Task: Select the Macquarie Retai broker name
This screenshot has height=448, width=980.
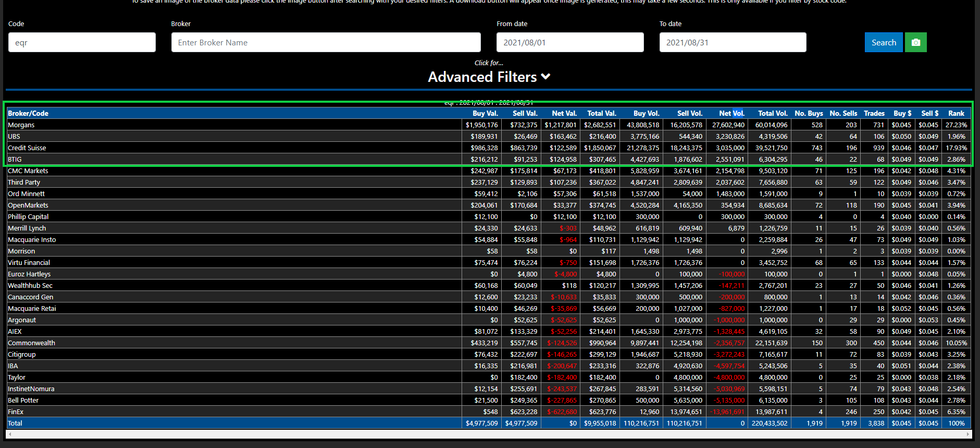Action: tap(32, 309)
